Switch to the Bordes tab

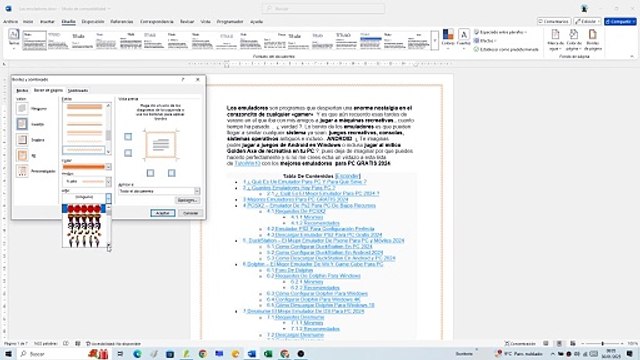22,90
